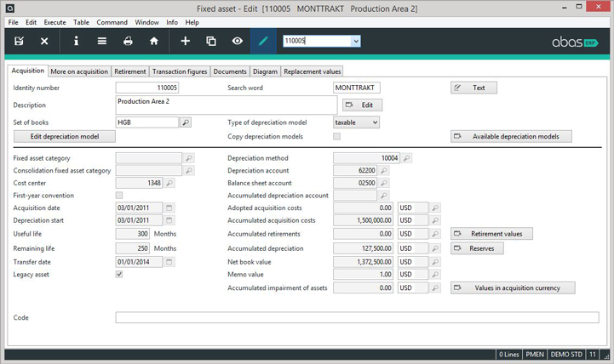Click the save-and-confirm toolbar icon
This screenshot has height=364, width=614.
click(19, 41)
